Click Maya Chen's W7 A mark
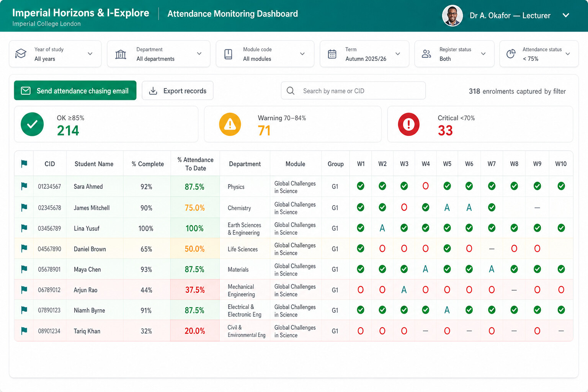 [x=492, y=269]
